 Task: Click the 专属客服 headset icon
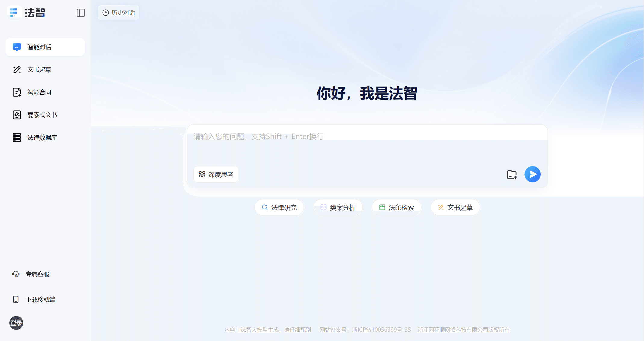(16, 274)
